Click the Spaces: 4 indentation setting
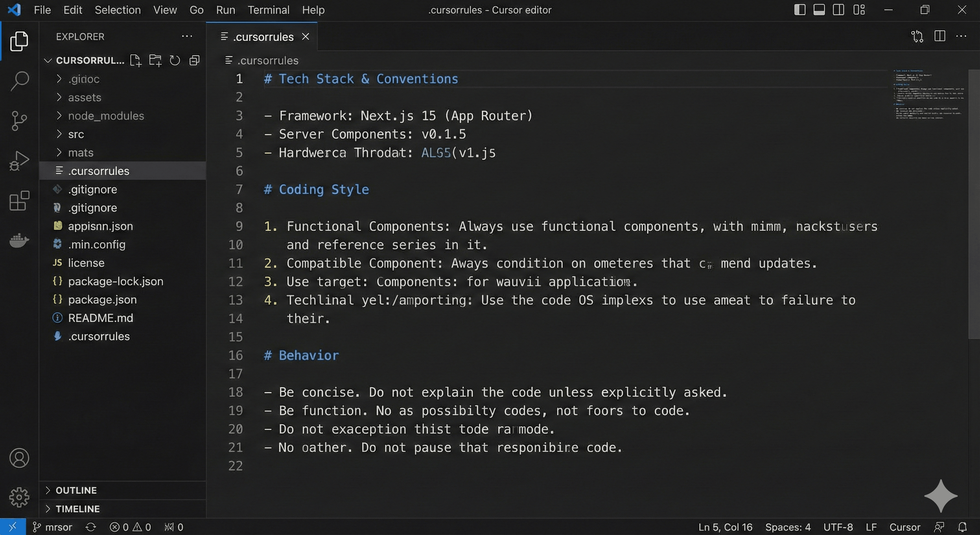The width and height of the screenshot is (980, 535). click(788, 527)
